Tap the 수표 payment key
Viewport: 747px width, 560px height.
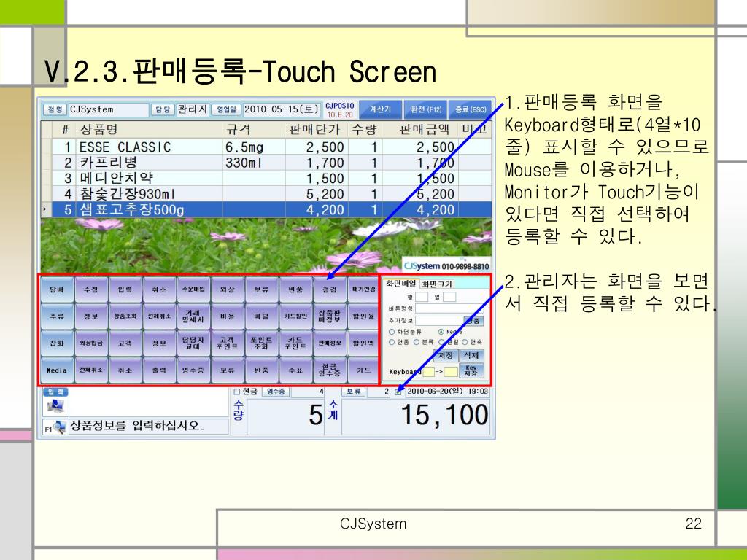pos(295,370)
